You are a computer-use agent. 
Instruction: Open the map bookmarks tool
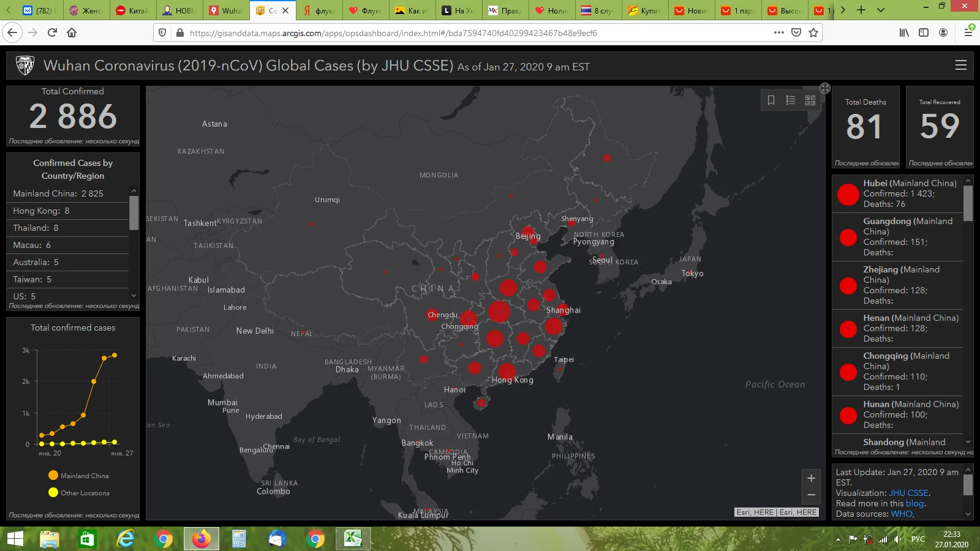pyautogui.click(x=771, y=100)
